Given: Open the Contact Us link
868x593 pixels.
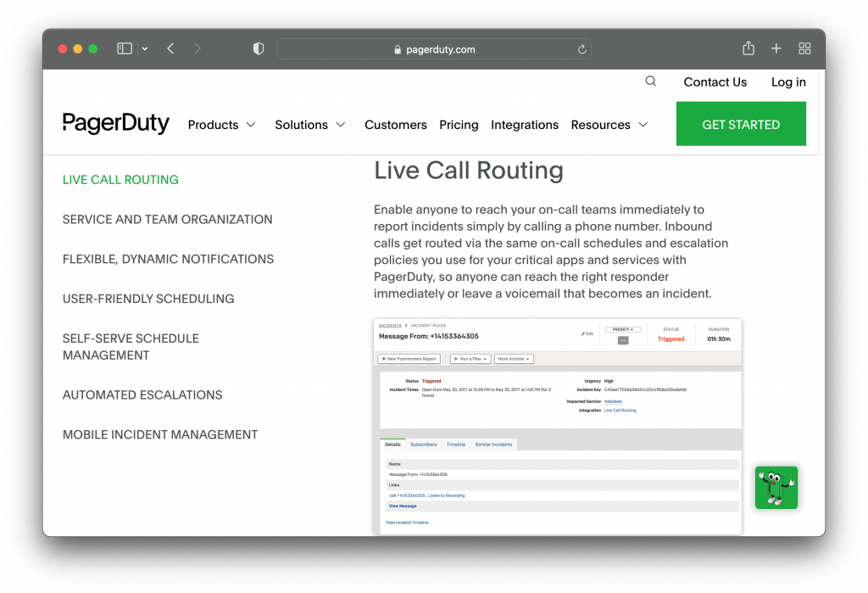Looking at the screenshot, I should (x=715, y=82).
